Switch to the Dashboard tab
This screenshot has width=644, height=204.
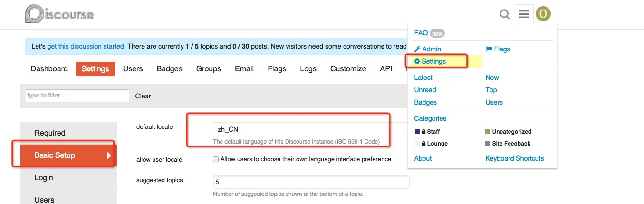[49, 69]
